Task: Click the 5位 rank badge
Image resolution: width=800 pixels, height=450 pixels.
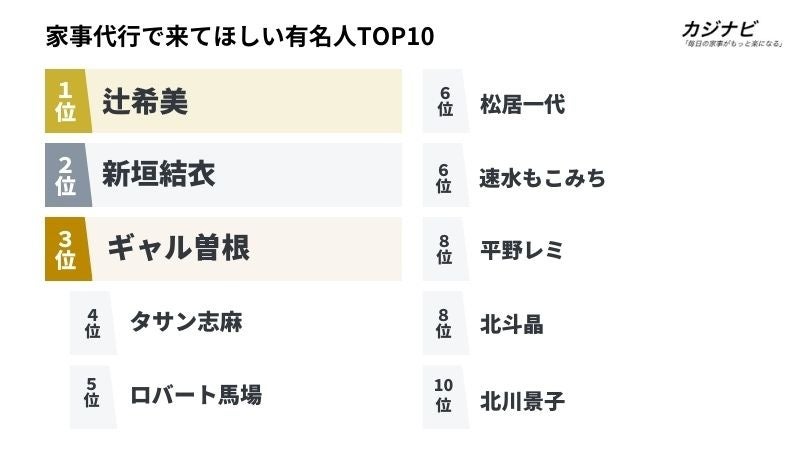Action: [92, 397]
